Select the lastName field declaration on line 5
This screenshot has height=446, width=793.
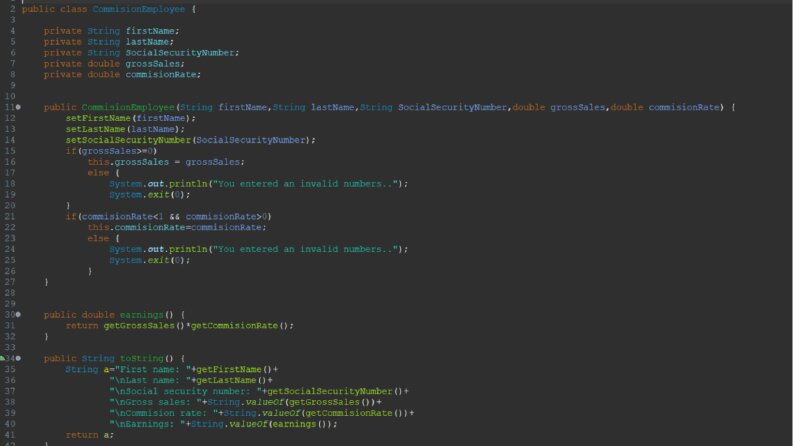click(x=109, y=42)
